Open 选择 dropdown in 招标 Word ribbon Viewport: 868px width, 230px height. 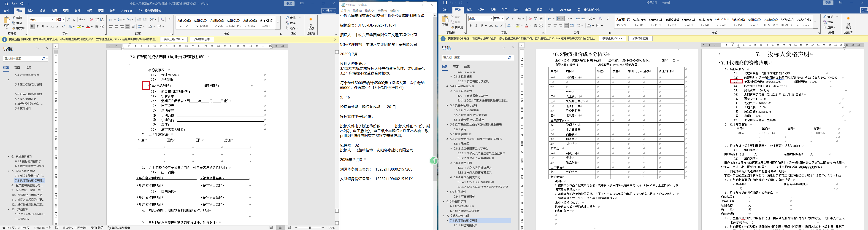click(292, 28)
